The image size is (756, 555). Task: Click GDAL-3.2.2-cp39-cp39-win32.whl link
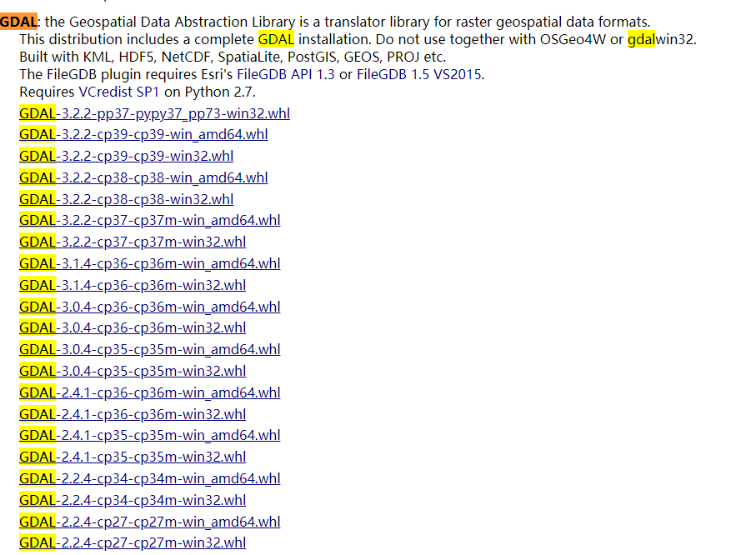[x=127, y=156]
